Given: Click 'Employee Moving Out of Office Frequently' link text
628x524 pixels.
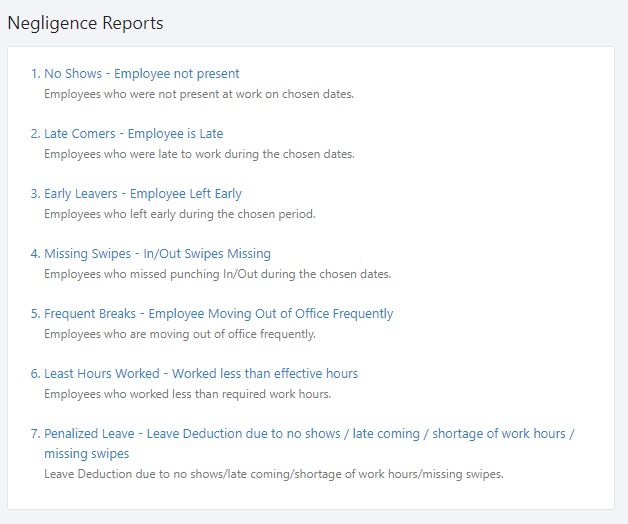Looking at the screenshot, I should click(271, 314).
